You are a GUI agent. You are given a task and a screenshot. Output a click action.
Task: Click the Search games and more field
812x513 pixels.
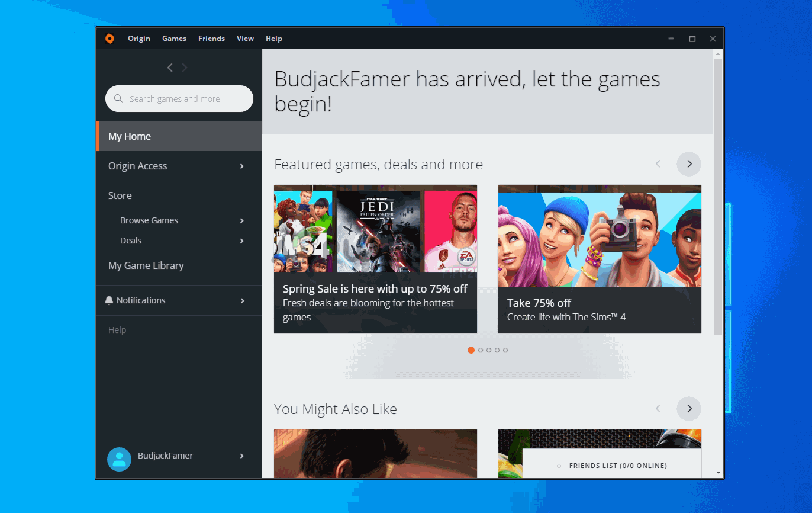pyautogui.click(x=179, y=99)
